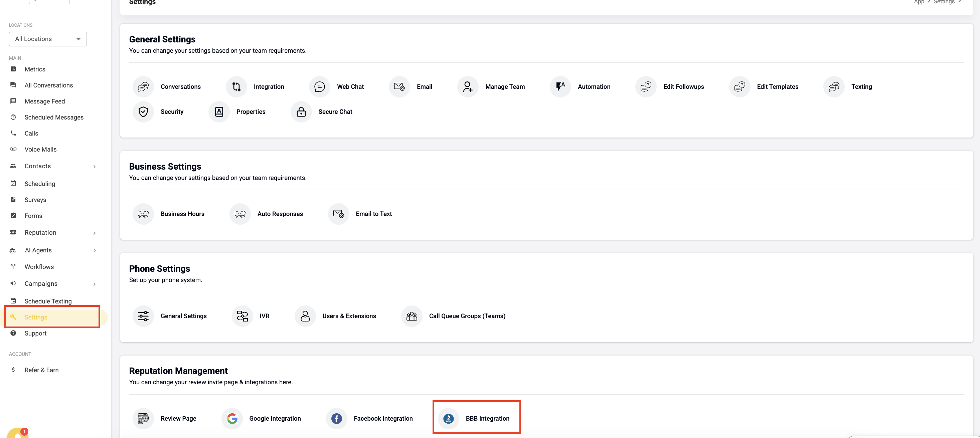
Task: Click the Workflows branch icon in sidebar
Action: 13,266
